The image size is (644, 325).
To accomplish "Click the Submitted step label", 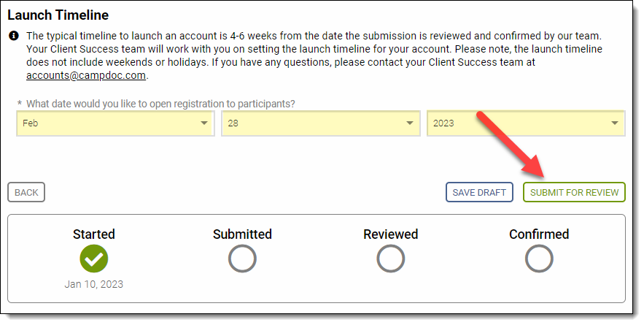I will coord(242,234).
